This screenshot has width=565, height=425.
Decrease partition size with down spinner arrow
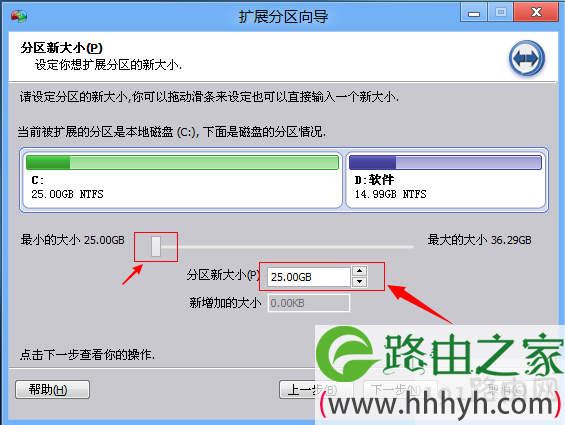point(360,282)
